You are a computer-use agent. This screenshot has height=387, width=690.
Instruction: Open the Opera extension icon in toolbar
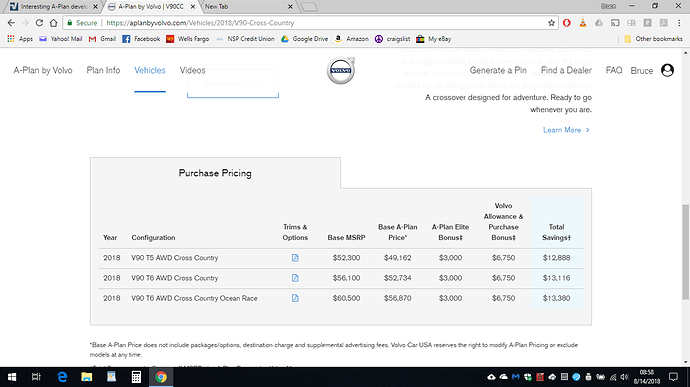567,23
